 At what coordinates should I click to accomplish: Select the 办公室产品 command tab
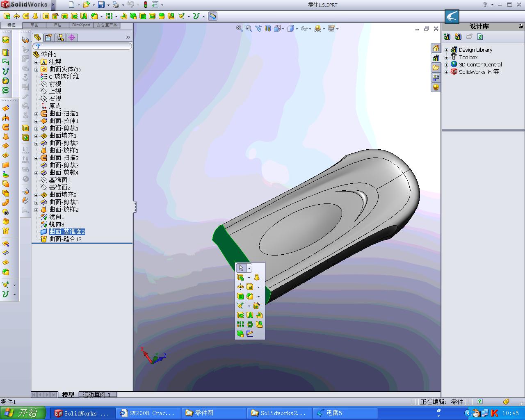107,25
